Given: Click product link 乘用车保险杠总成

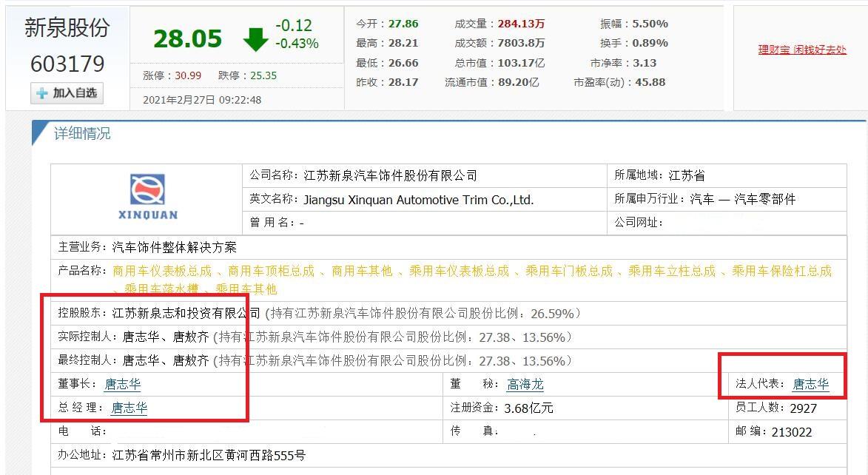Looking at the screenshot, I should (x=781, y=271).
